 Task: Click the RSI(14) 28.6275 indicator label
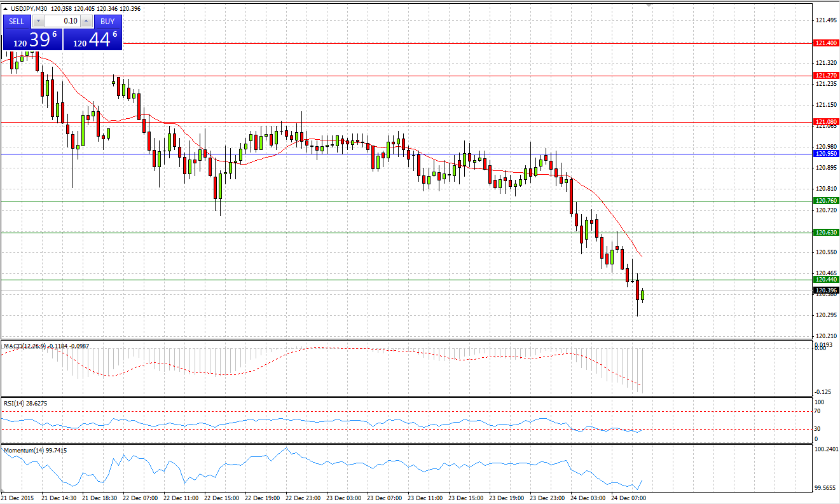click(x=25, y=403)
